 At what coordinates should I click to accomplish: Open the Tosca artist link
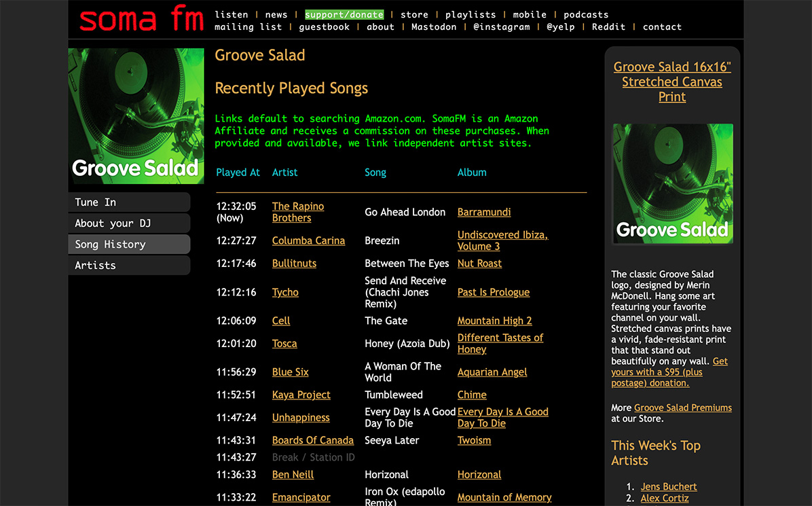click(x=285, y=344)
